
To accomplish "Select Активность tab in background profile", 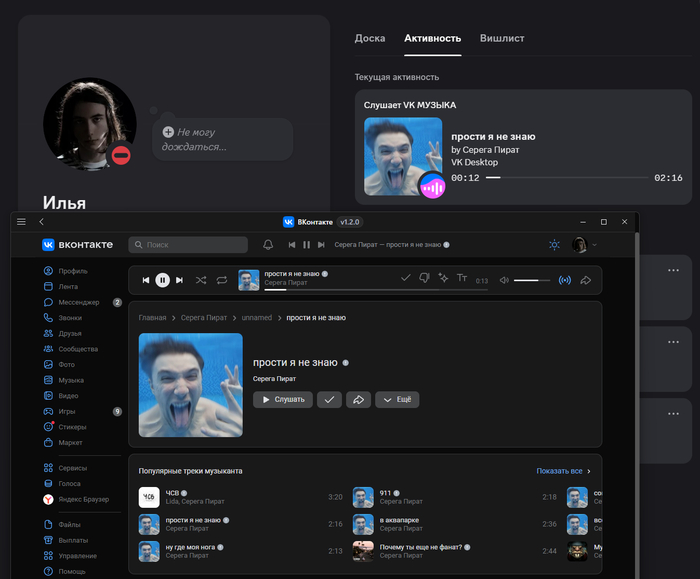I will (433, 38).
